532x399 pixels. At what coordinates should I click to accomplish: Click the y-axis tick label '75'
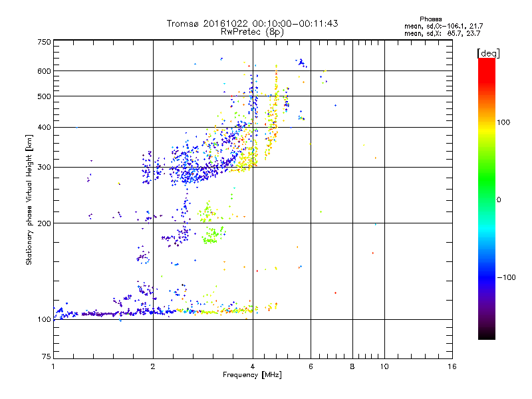[x=47, y=356]
